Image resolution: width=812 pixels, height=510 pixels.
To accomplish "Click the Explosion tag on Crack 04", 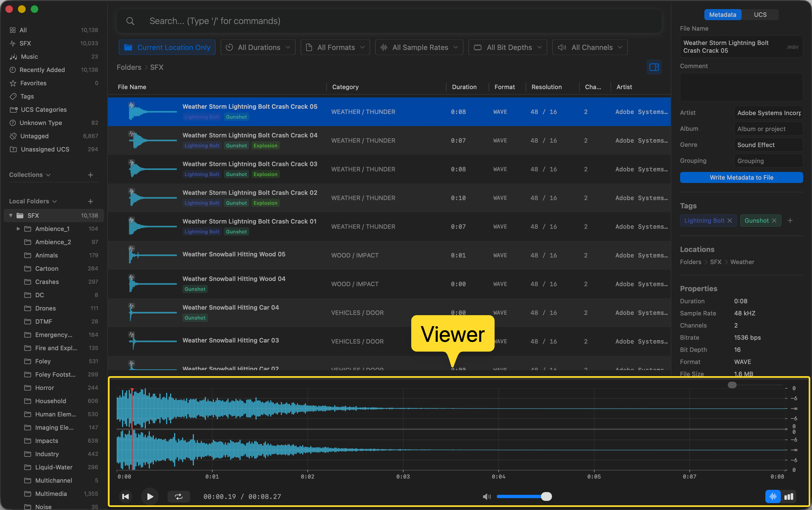I will pyautogui.click(x=266, y=146).
